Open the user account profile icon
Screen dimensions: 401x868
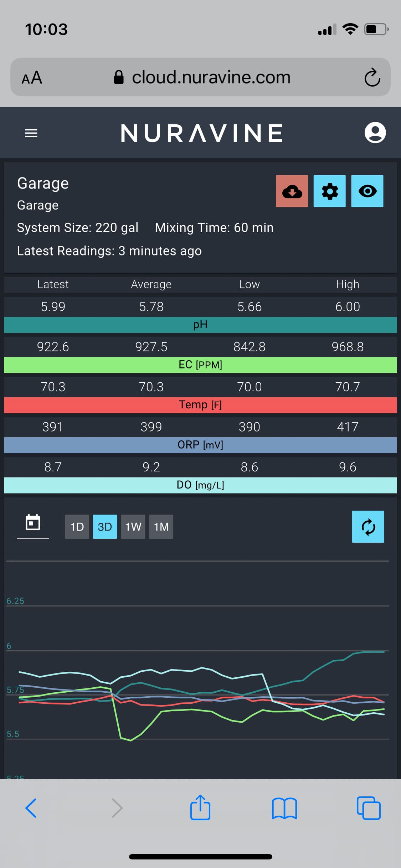point(375,133)
